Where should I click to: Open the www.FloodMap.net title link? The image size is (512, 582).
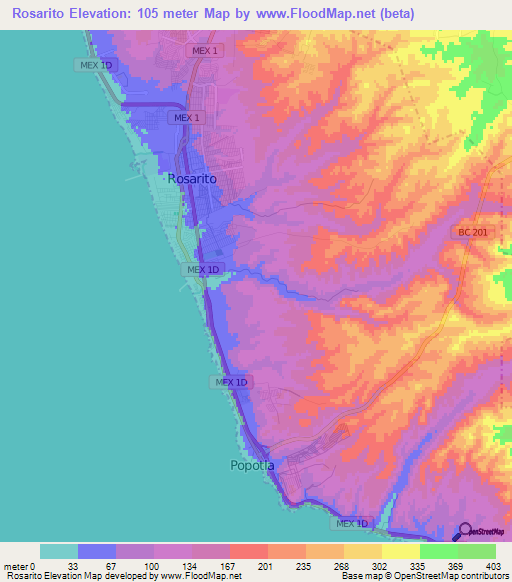click(316, 13)
